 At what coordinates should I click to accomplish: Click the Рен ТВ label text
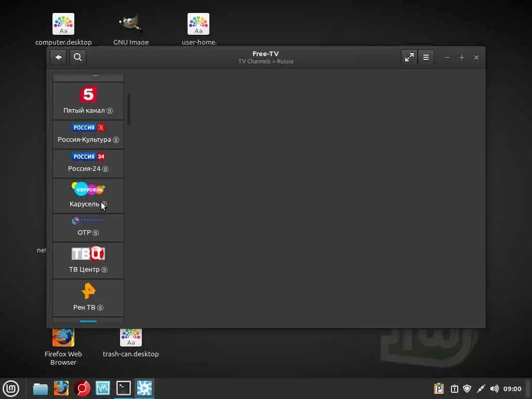pyautogui.click(x=84, y=308)
